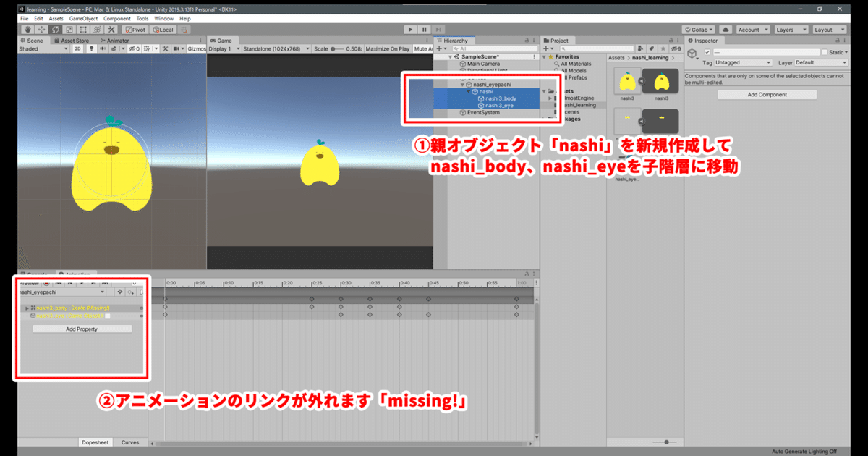Select the Scale tool

(69, 30)
